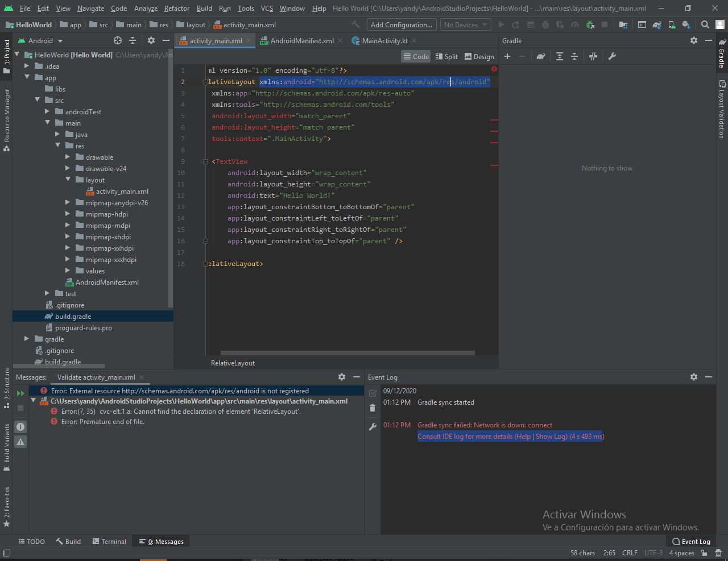This screenshot has width=728, height=561.
Task: Open Gradle panel gear options
Action: pos(693,40)
